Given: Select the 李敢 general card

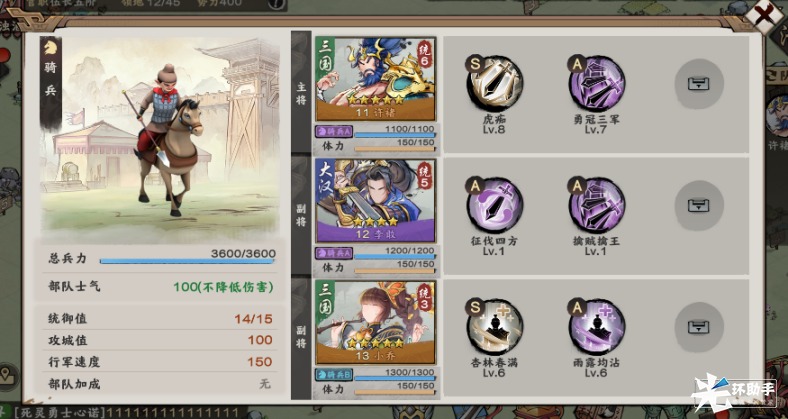Looking at the screenshot, I should (x=375, y=201).
